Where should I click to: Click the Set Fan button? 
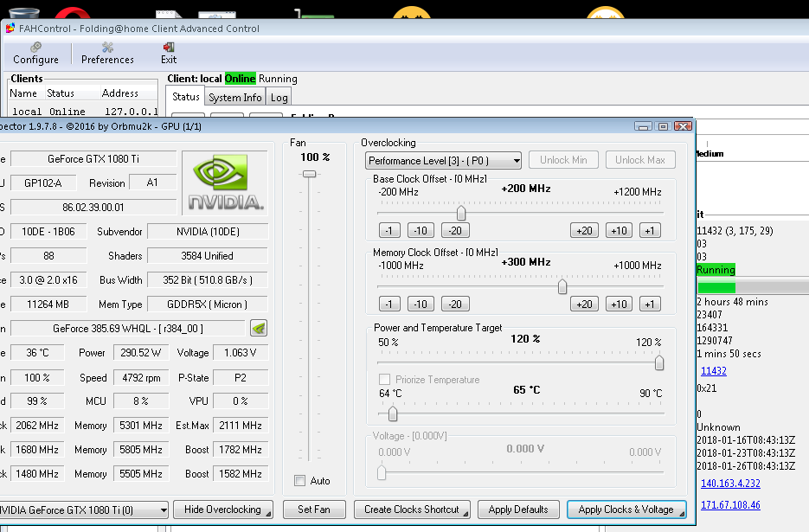click(314, 510)
